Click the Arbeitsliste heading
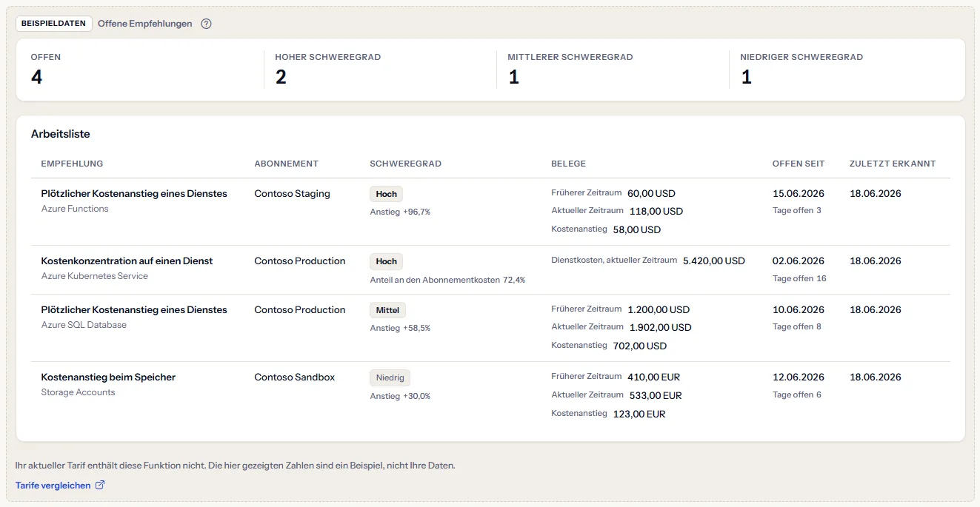 click(x=61, y=134)
